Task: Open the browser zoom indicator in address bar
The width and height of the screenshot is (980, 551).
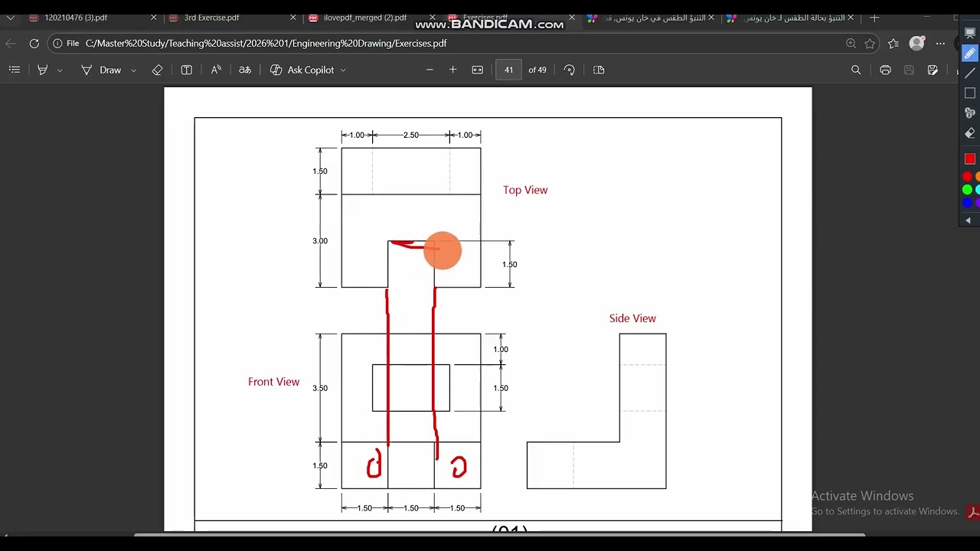Action: click(851, 44)
